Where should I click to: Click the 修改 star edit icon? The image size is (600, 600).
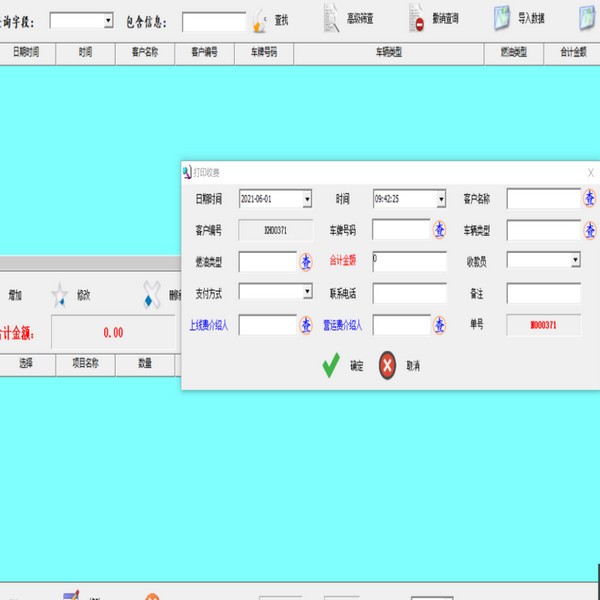pos(60,295)
